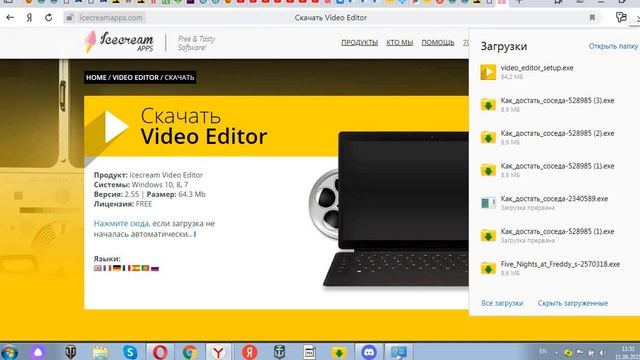Reload the page with the refresh icon
Screen dimensions: 640x360
[49, 18]
